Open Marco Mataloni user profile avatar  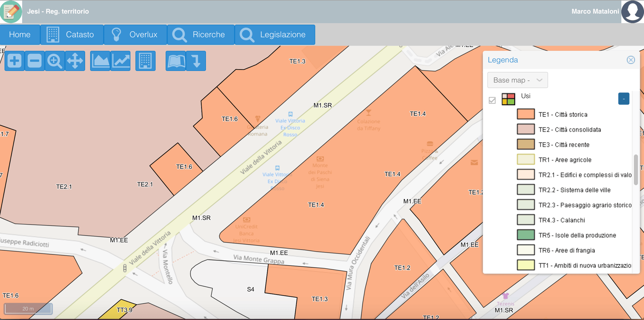coord(632,12)
